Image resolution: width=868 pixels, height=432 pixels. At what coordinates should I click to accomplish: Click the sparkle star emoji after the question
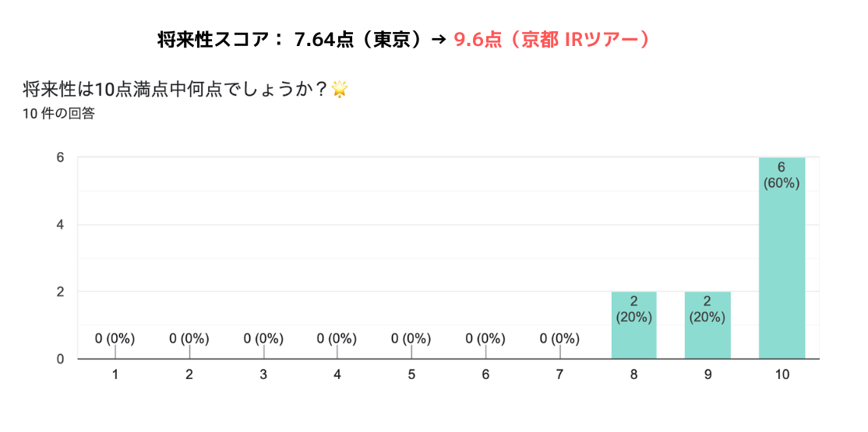tap(339, 90)
